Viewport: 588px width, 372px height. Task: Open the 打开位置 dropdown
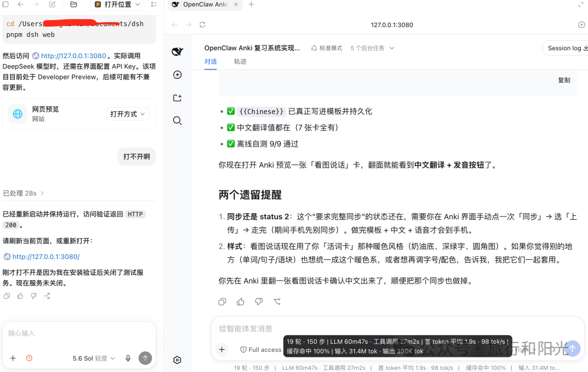click(x=118, y=4)
